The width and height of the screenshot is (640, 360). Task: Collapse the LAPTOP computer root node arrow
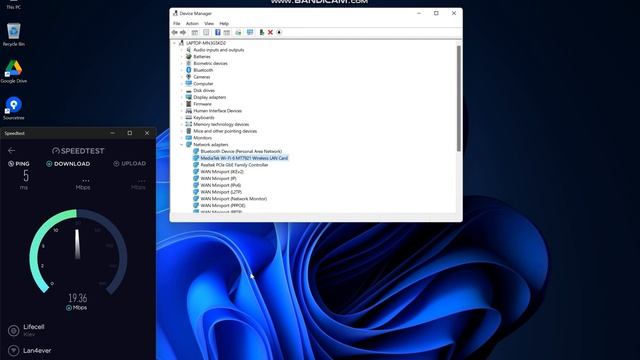(175, 43)
